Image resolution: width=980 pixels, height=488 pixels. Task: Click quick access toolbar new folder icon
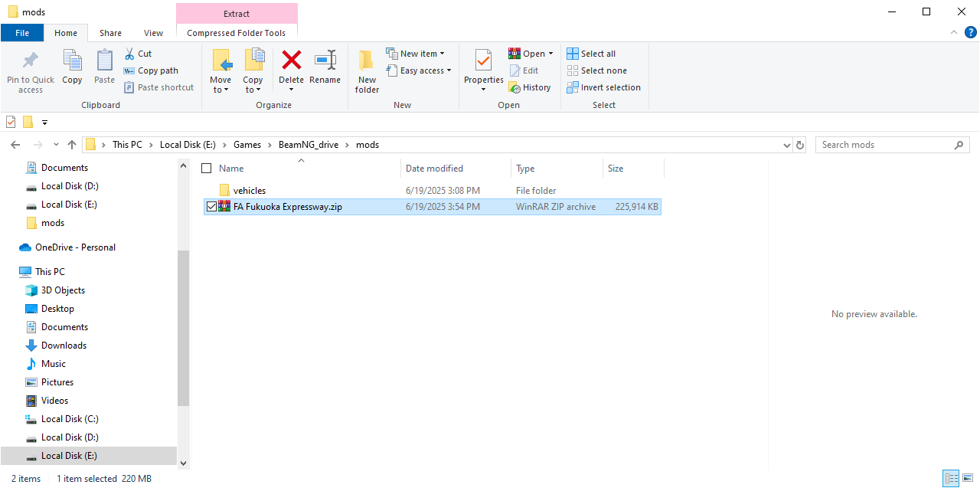(28, 122)
